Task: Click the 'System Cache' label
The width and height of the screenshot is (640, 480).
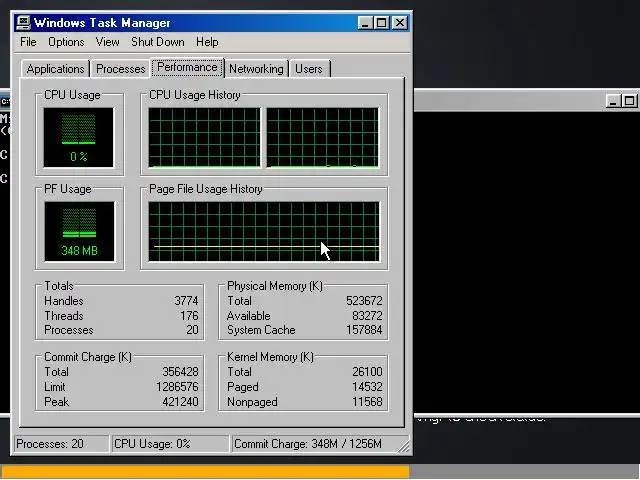Action: pos(261,330)
